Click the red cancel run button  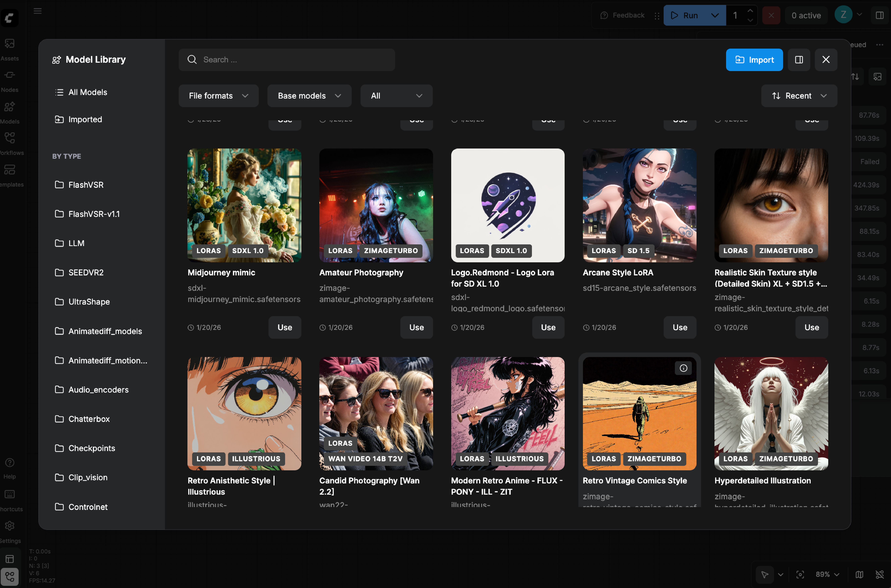click(x=771, y=15)
